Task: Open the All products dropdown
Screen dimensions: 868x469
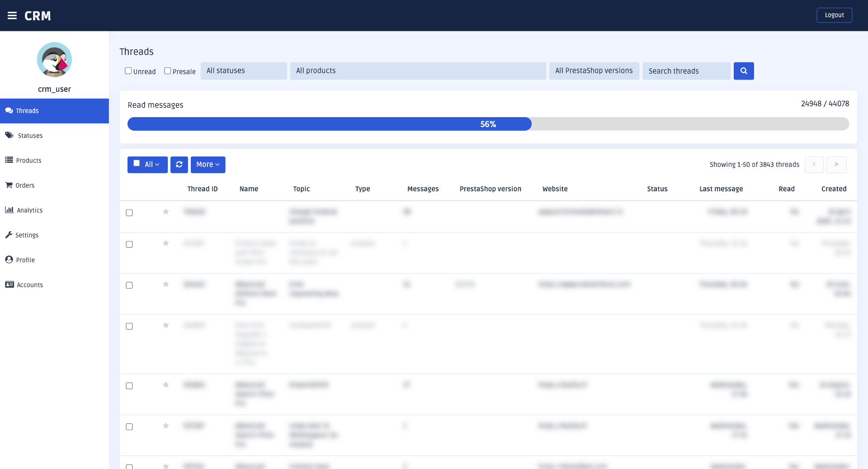Action: click(418, 71)
